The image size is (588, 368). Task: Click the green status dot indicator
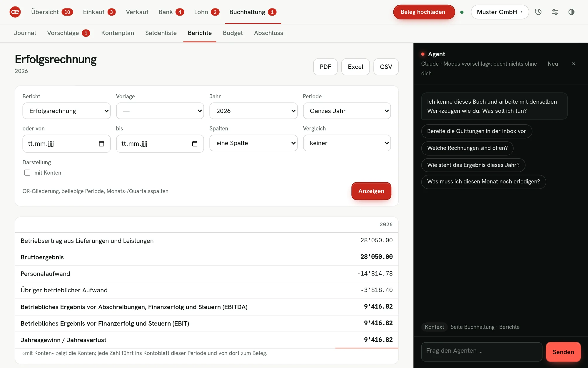point(462,12)
